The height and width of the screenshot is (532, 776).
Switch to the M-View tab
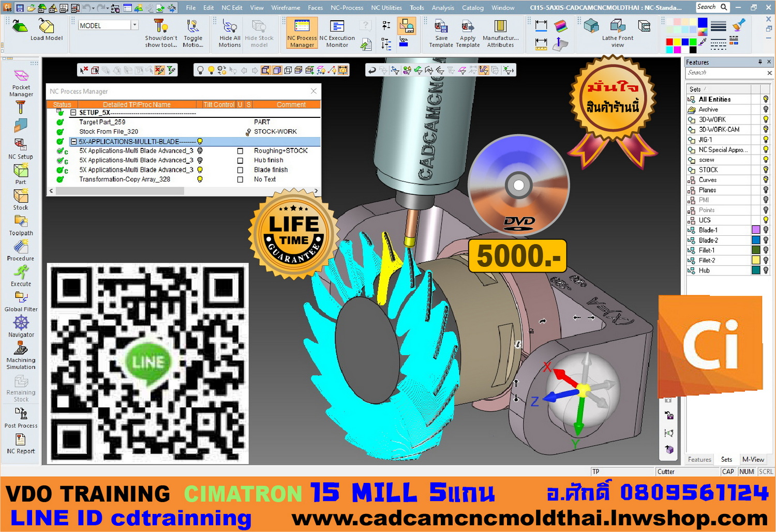coord(753,459)
